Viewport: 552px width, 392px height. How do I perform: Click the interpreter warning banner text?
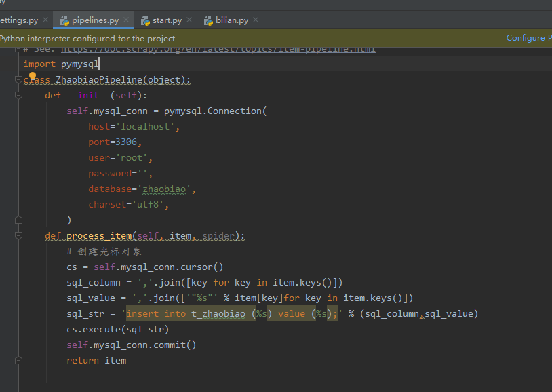click(87, 39)
